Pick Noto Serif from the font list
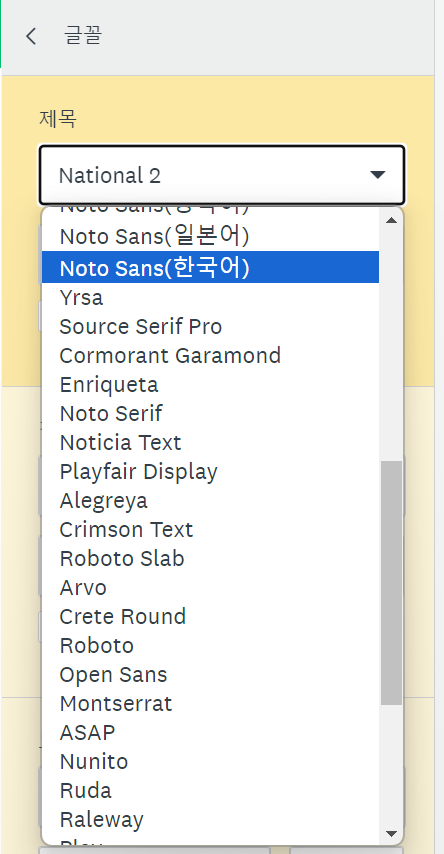 [x=210, y=413]
